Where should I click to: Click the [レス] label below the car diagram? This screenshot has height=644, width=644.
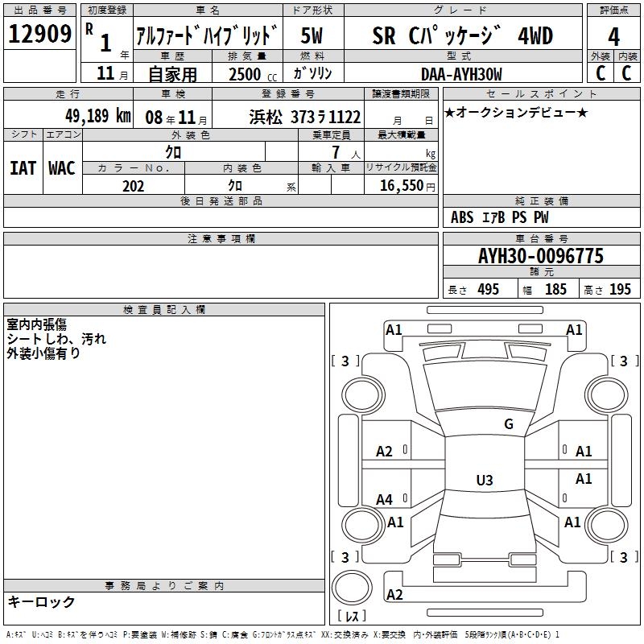pyautogui.click(x=352, y=616)
